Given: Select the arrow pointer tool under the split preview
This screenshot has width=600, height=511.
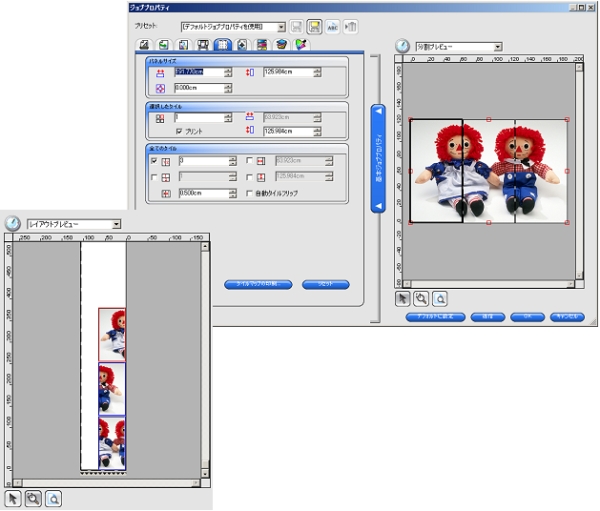Looking at the screenshot, I should tap(402, 299).
